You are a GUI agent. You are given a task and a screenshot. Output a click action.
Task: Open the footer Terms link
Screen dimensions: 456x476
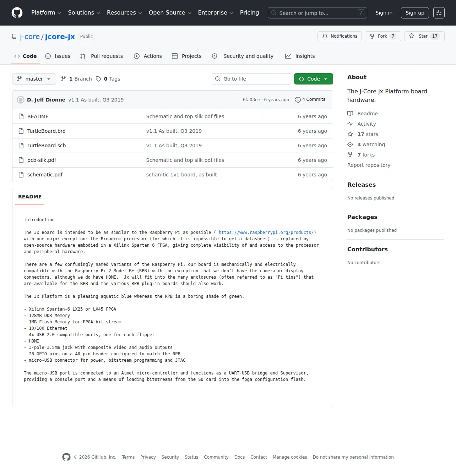pyautogui.click(x=128, y=457)
